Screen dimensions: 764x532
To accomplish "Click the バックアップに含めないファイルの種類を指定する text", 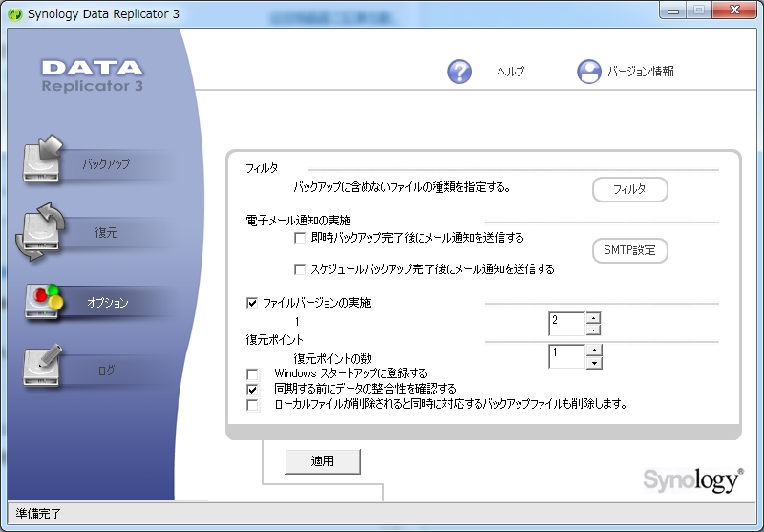I will coord(402,187).
